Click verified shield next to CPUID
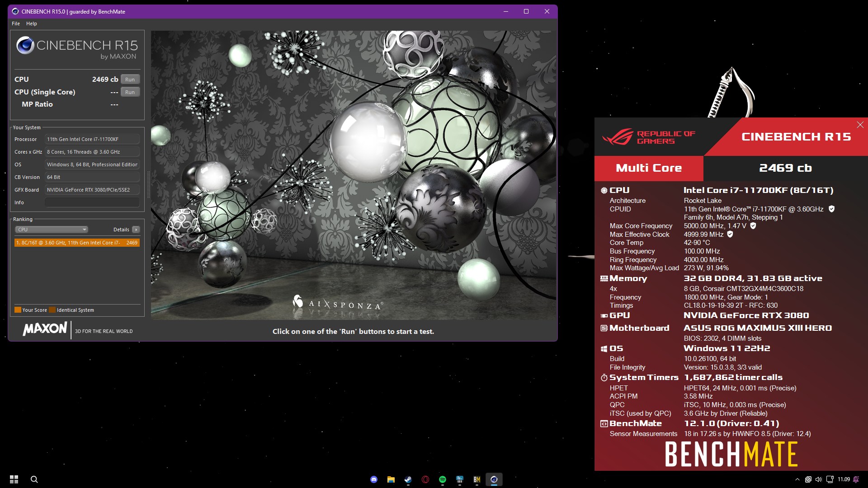 831,209
